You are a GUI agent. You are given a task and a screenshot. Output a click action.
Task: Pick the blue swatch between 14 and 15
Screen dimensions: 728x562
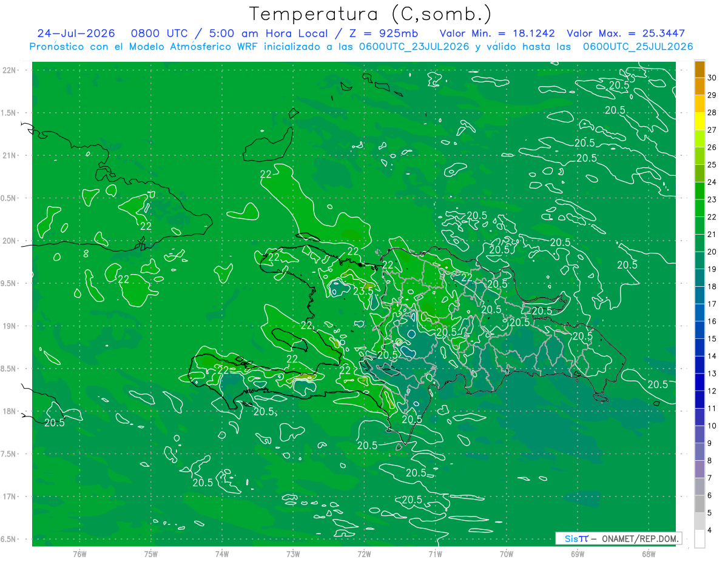[x=699, y=348]
